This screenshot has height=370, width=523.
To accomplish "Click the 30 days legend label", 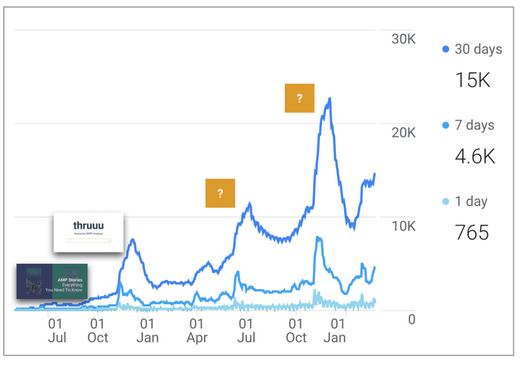I will (x=478, y=49).
